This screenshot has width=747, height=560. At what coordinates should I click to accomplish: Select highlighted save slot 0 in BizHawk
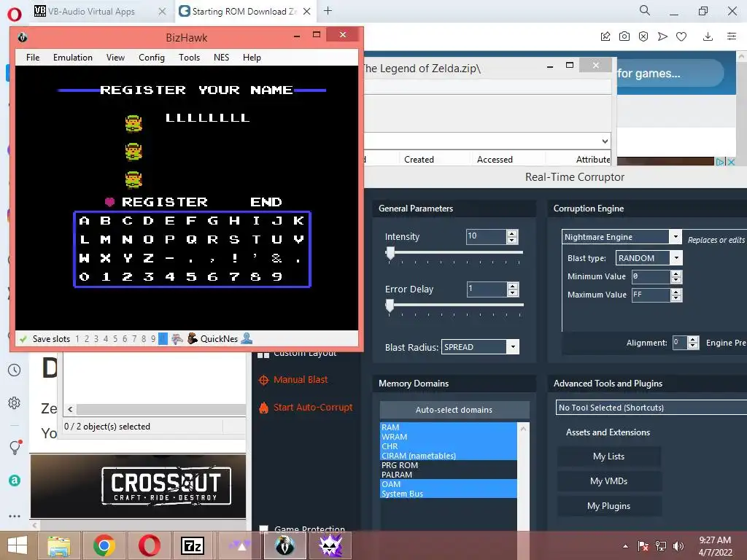[163, 339]
